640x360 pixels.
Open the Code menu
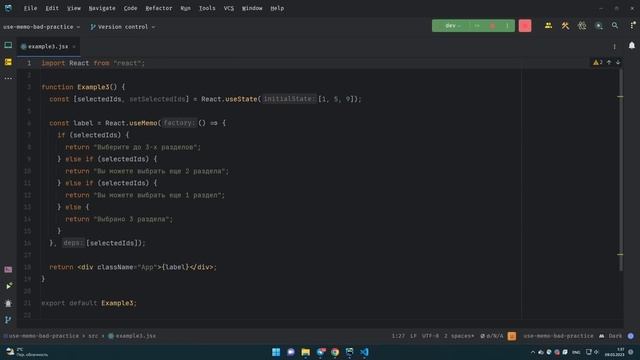coord(130,8)
